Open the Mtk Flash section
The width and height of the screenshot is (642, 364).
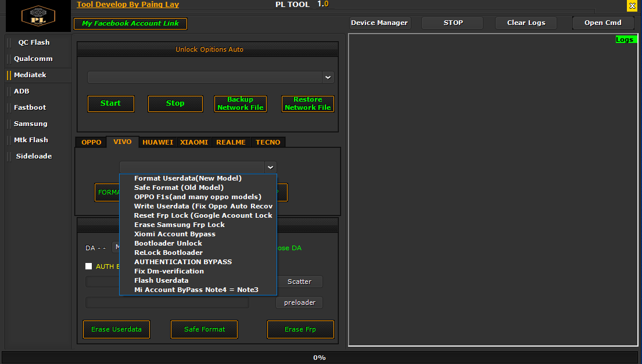pyautogui.click(x=31, y=140)
